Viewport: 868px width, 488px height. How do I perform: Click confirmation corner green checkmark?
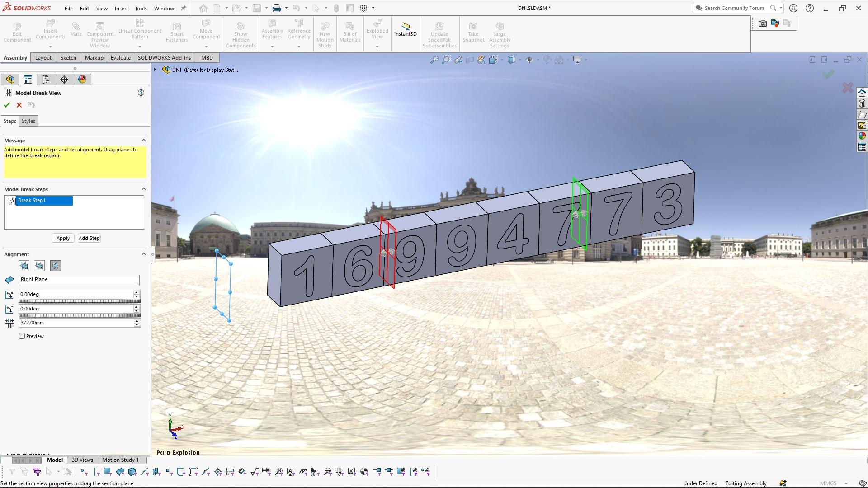pos(828,74)
